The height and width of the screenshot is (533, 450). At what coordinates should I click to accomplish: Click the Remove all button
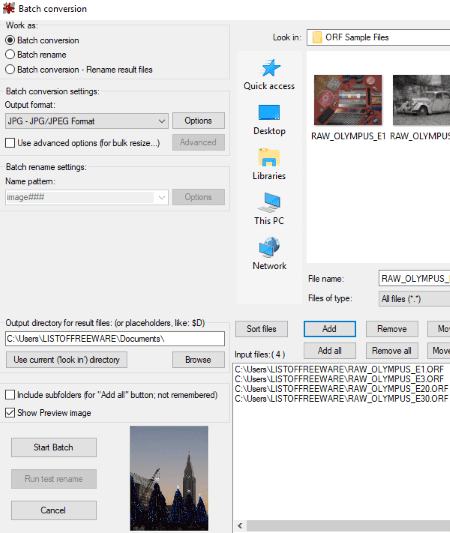(392, 350)
